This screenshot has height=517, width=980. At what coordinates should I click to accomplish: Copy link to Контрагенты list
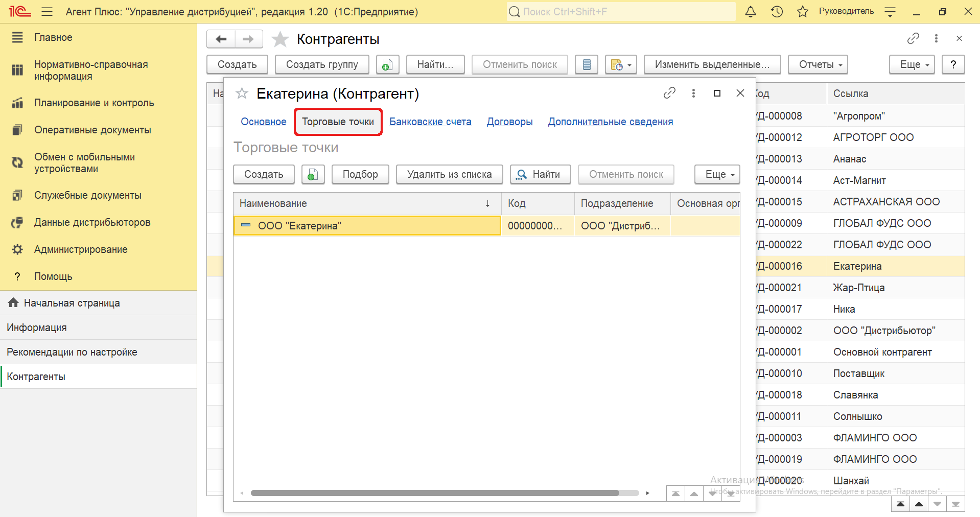click(913, 38)
